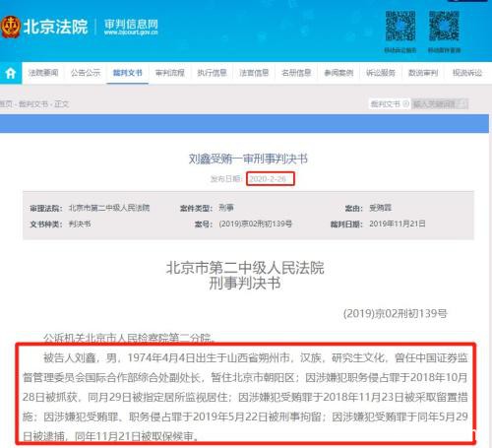The width and height of the screenshot is (492, 448).
Task: Click the right-aligned case number below the heading
Action: coord(395,313)
